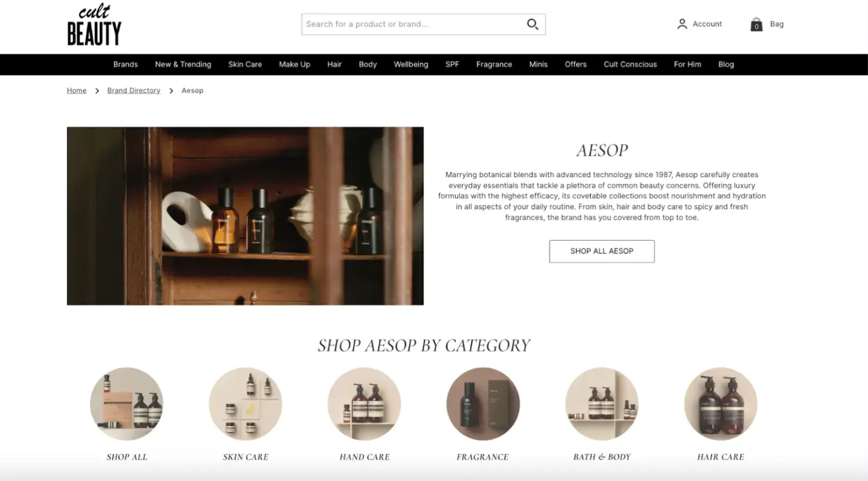This screenshot has height=481, width=868.
Task: Select the Skin Care category circle
Action: click(x=246, y=404)
